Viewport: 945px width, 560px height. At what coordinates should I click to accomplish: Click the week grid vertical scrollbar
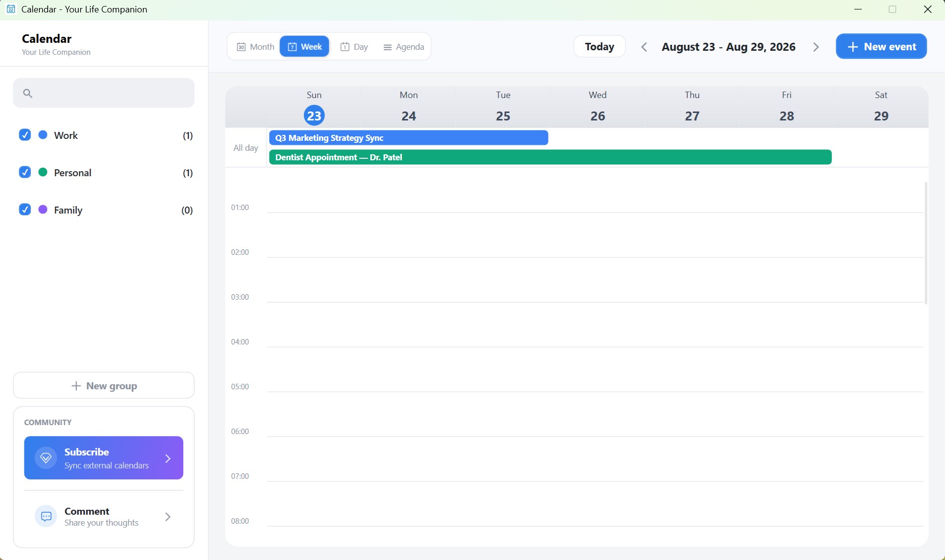point(926,243)
